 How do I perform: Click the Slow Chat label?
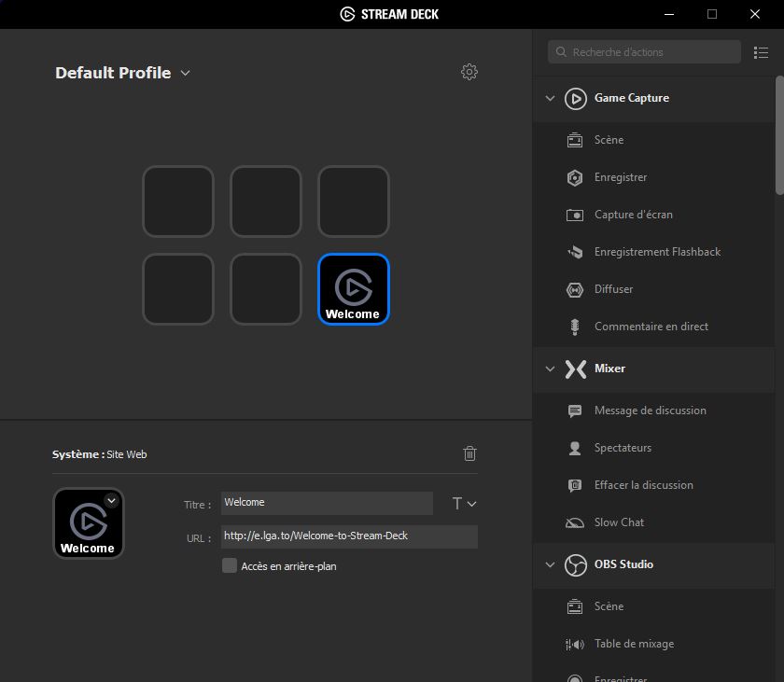[619, 522]
